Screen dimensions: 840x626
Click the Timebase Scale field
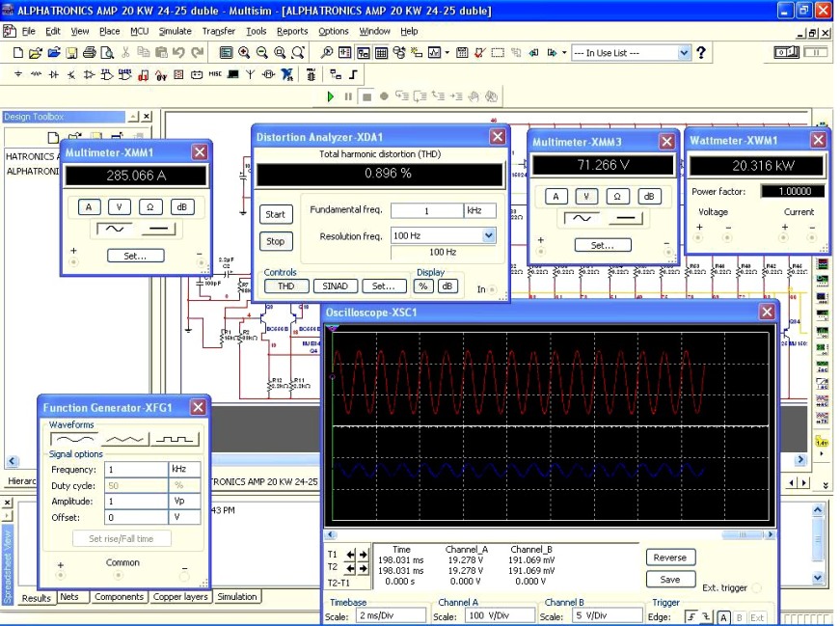(392, 615)
